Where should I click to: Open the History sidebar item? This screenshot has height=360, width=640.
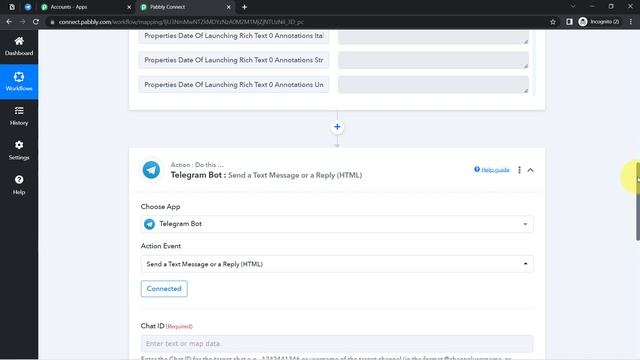pyautogui.click(x=19, y=116)
